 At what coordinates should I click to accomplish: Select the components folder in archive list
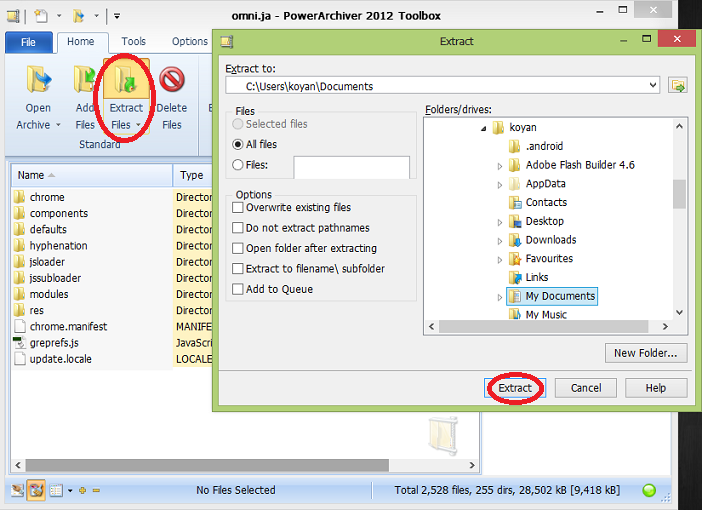click(59, 213)
